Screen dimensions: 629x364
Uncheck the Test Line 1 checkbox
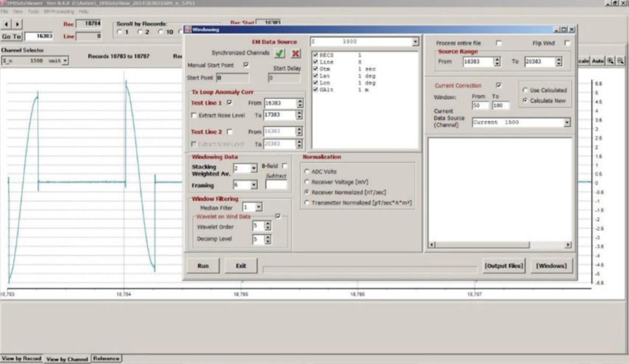pyautogui.click(x=229, y=102)
